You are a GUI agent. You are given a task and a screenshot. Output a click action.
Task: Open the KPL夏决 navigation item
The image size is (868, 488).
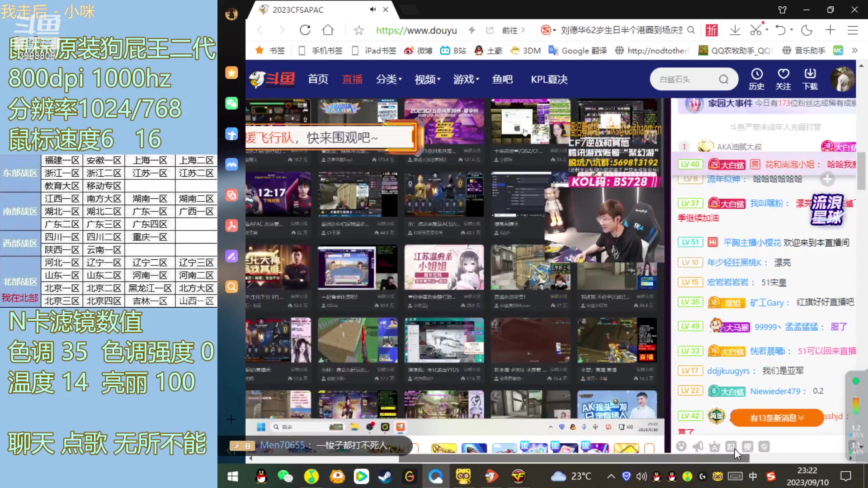(x=549, y=80)
